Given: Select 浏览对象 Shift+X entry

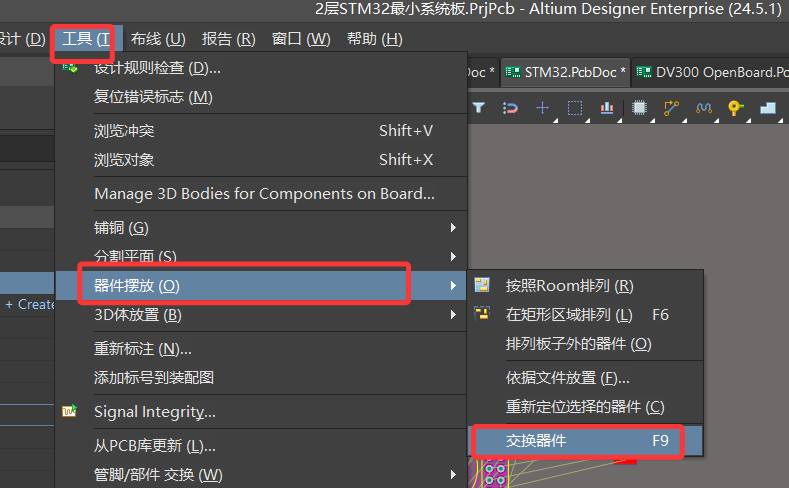Looking at the screenshot, I should 261,159.
